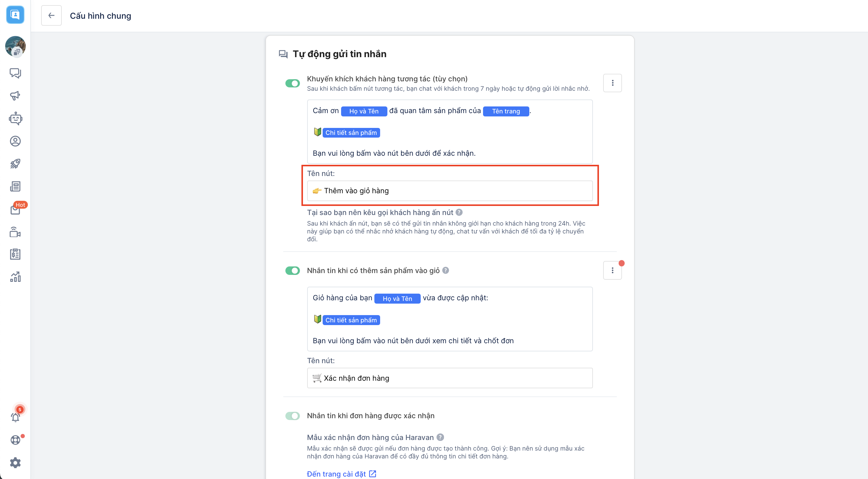Click help icon next to 'Tại sao bạn nên kêu gọi'
868x479 pixels.
tap(459, 212)
